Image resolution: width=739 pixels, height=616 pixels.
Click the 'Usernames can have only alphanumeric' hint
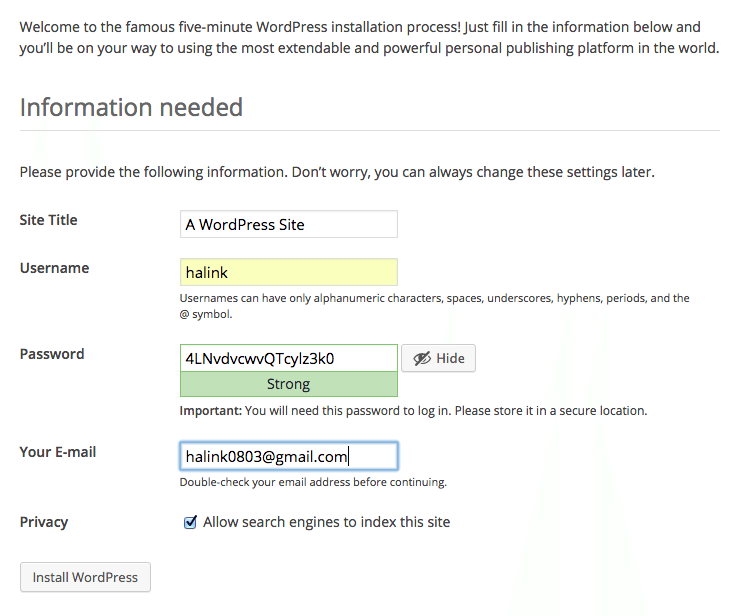(434, 306)
